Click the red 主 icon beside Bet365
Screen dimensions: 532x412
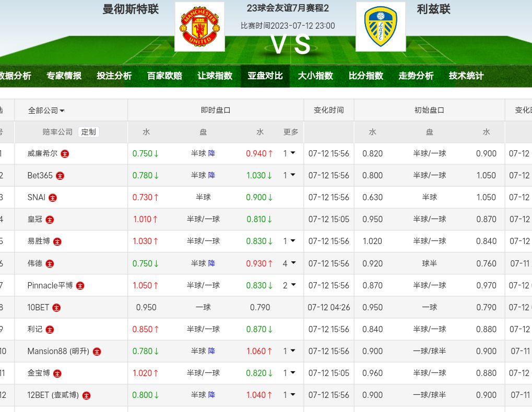[x=60, y=176]
